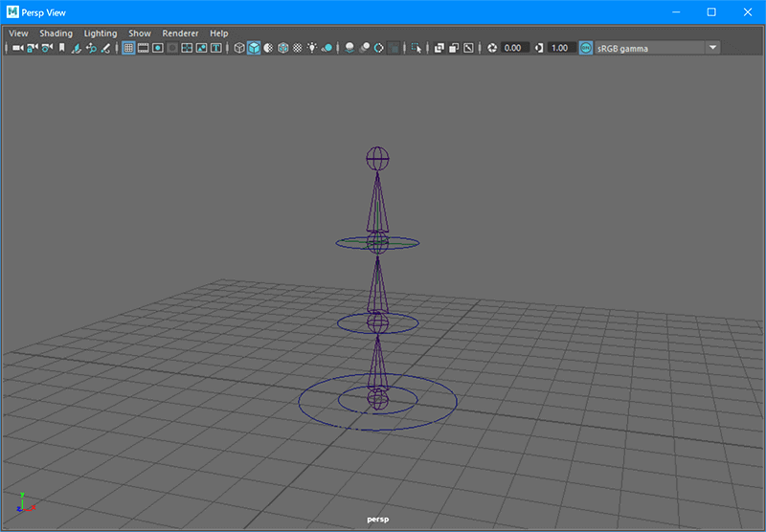766x532 pixels.
Task: Open the Renderer menu
Action: click(180, 33)
